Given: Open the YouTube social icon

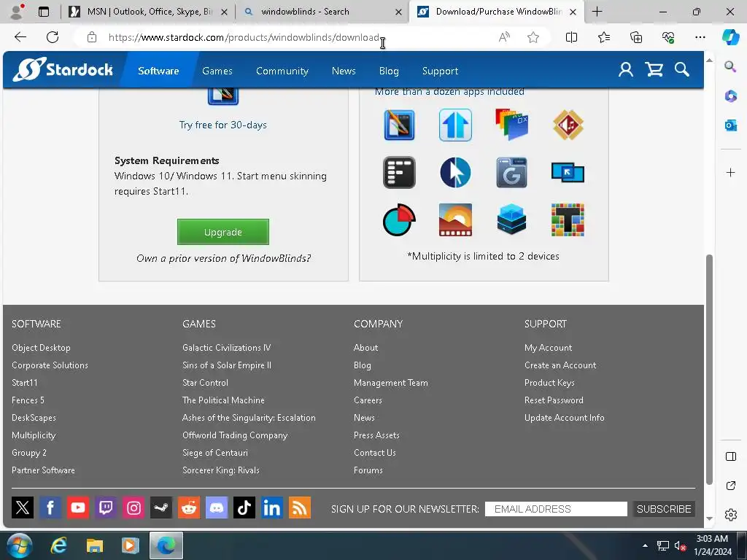Looking at the screenshot, I should pos(77,507).
